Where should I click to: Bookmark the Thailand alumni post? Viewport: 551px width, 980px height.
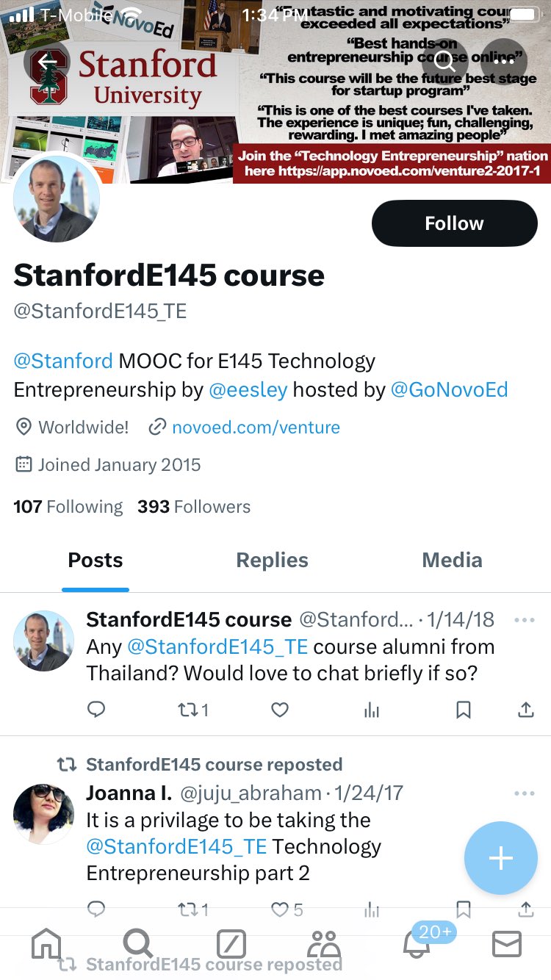pyautogui.click(x=463, y=710)
